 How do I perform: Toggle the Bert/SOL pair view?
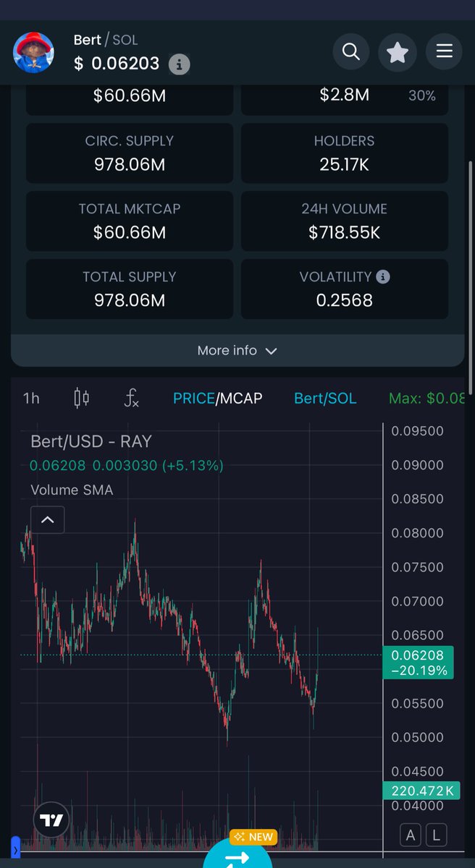[x=325, y=398]
